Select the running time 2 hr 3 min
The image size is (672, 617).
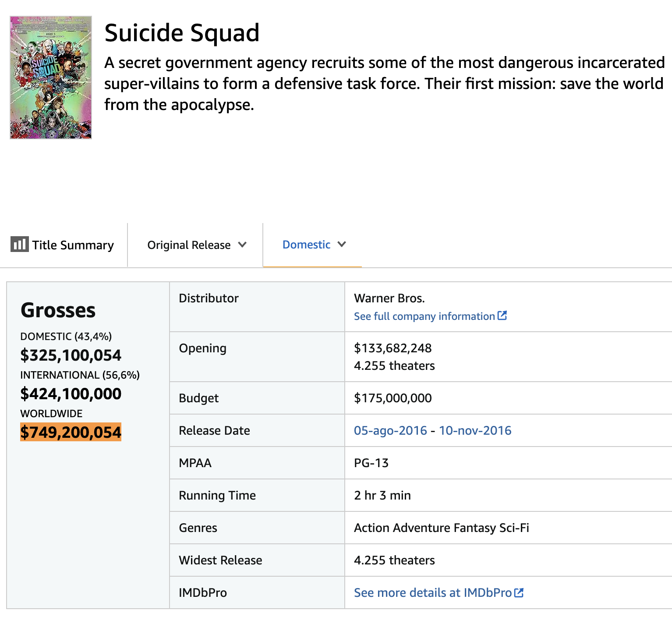pyautogui.click(x=382, y=496)
